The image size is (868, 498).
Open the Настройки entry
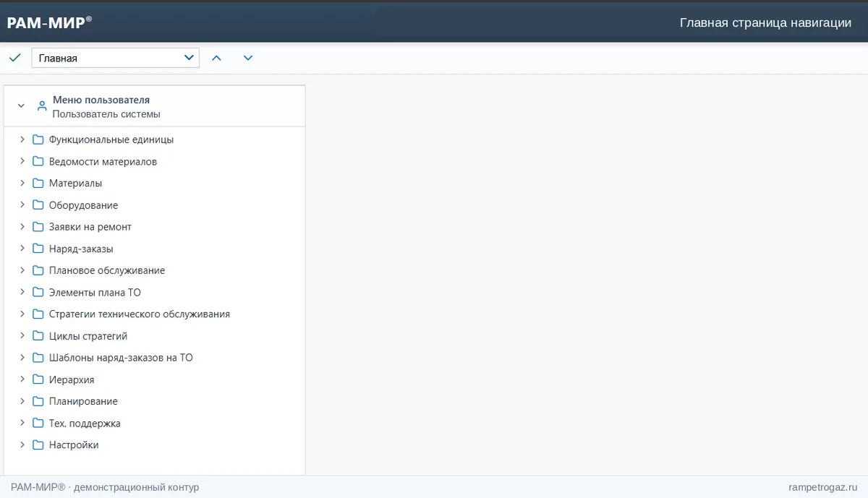tap(74, 445)
